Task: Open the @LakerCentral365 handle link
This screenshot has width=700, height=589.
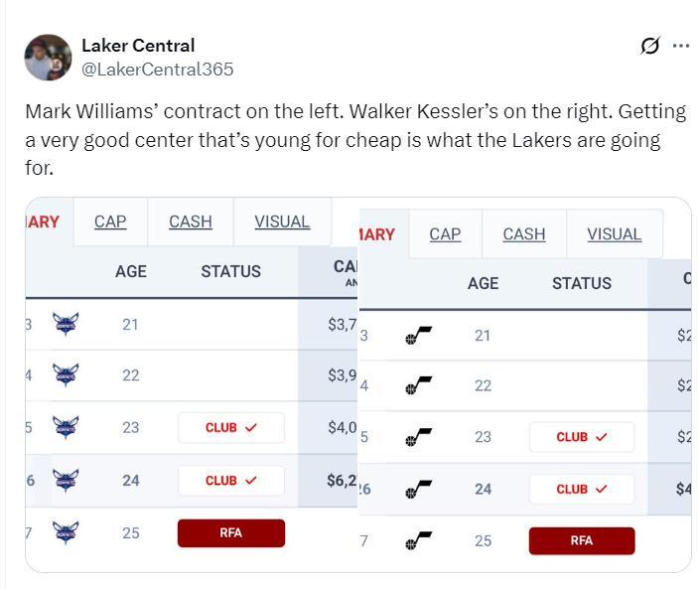Action: [157, 70]
